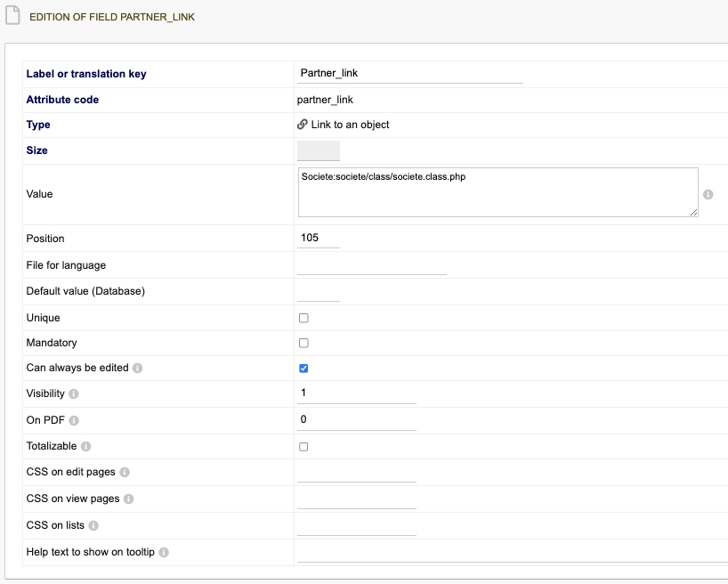Check the Mandatory checkbox

[303, 343]
